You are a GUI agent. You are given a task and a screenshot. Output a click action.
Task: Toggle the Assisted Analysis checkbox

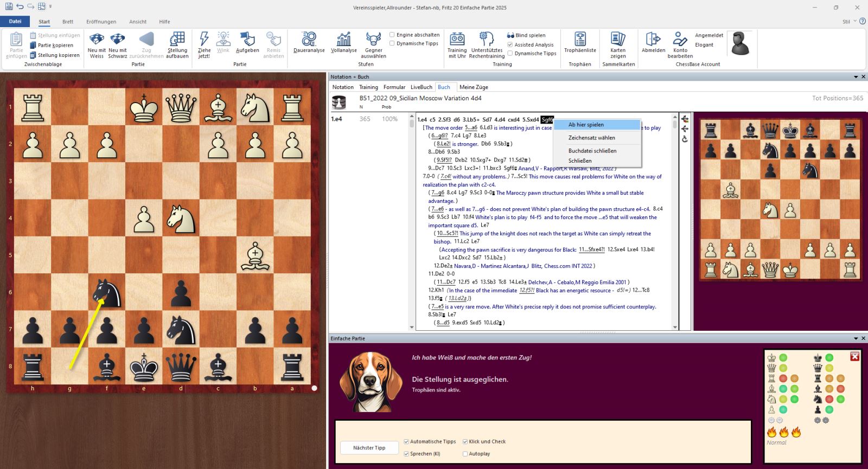tap(510, 44)
